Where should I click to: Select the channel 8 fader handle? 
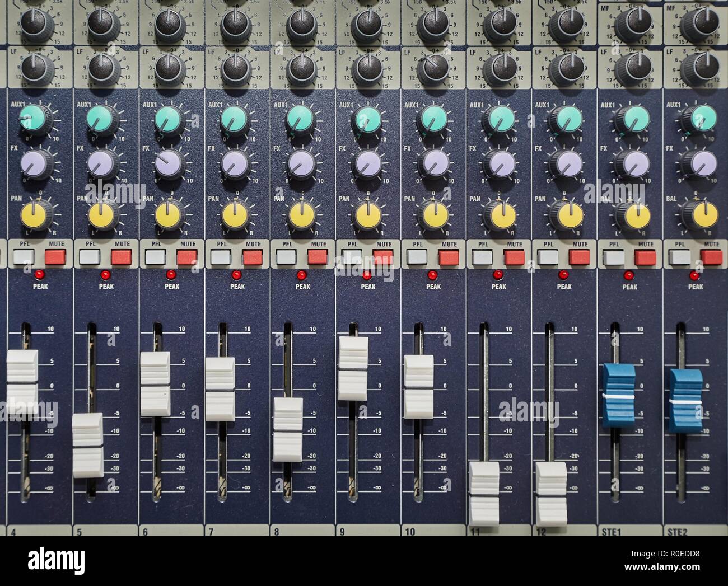point(288,429)
